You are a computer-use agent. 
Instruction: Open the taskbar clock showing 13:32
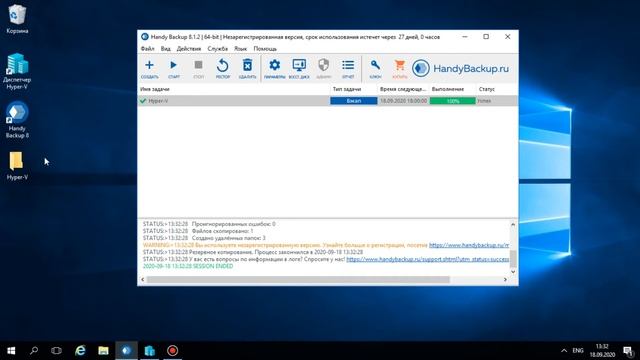click(x=602, y=351)
